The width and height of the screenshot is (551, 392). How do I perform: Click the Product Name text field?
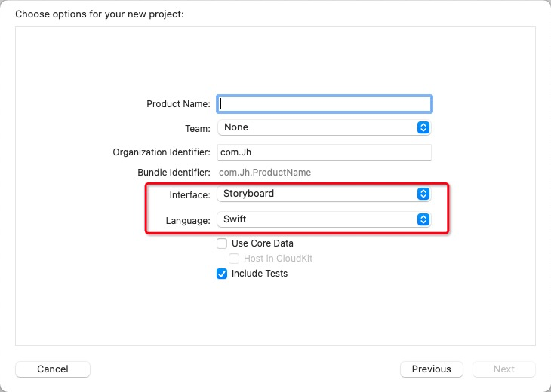(325, 104)
